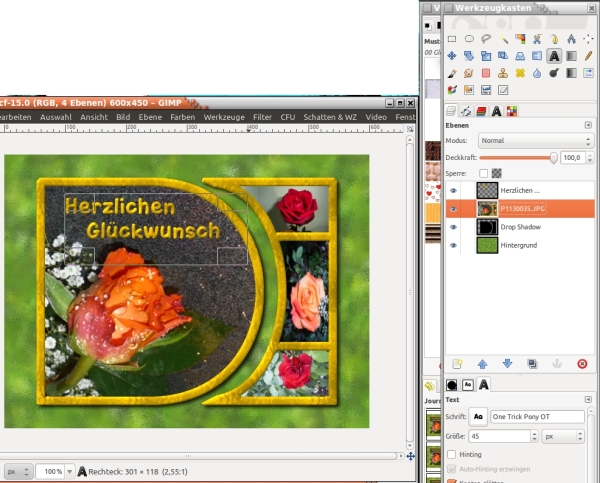This screenshot has width=600, height=483.
Task: Open the Ebene menu
Action: (150, 117)
